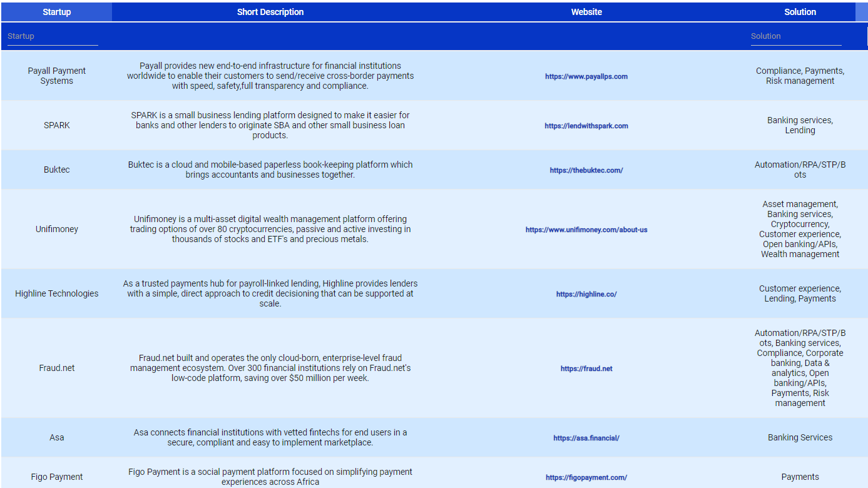Click the Banking Services solution for Asa
The width and height of the screenshot is (868, 488).
(800, 437)
